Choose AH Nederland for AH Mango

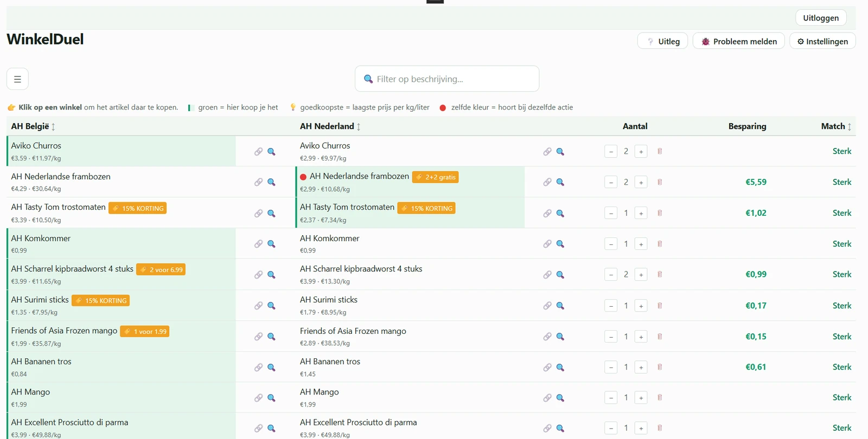coord(410,398)
